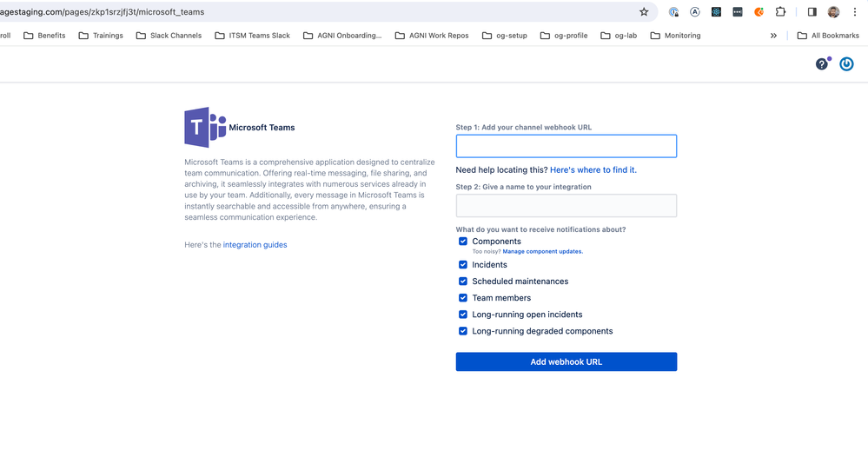Open the AGNI Onboarding bookmark folder
Screen dimensions: 868x464
point(342,36)
